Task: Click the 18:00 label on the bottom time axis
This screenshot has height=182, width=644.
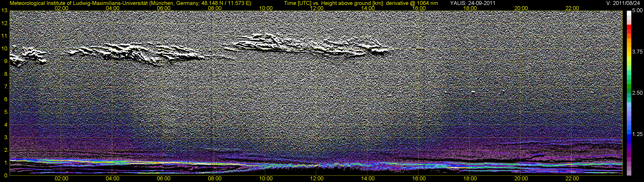Action: [470, 179]
